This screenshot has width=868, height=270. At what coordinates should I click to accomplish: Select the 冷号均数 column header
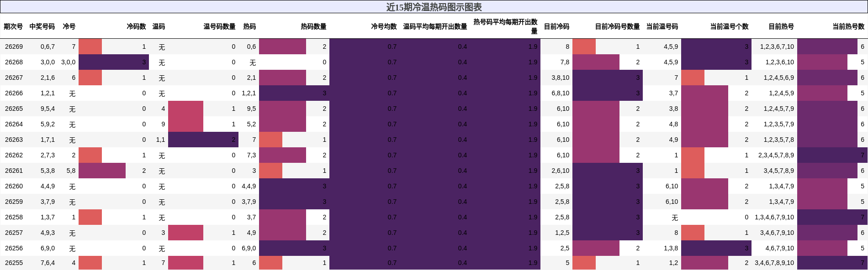(384, 26)
